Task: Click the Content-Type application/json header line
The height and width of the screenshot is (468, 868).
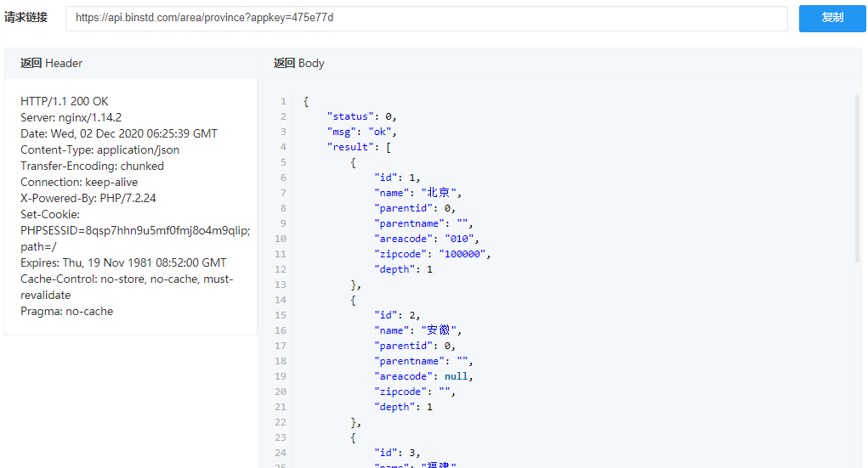Action: coord(99,150)
